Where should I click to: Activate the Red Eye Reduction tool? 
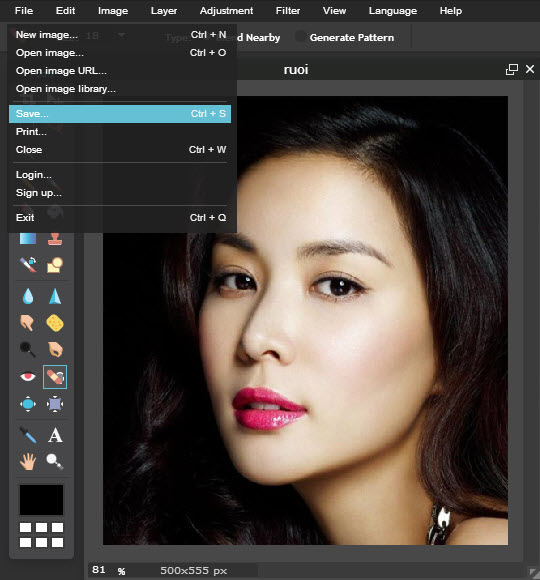28,377
